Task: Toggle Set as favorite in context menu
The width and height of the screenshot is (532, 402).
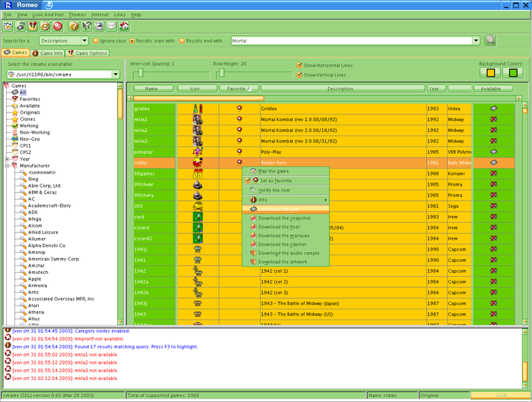Action: coord(286,181)
